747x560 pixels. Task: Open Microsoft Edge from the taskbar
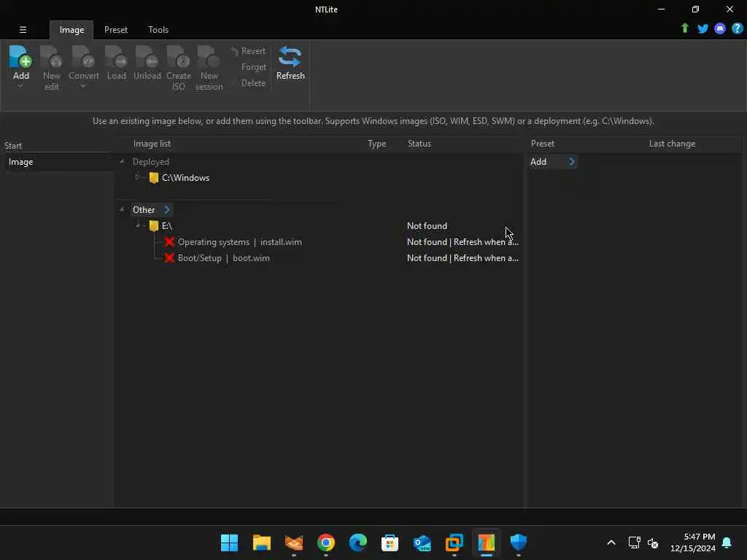[x=357, y=542]
